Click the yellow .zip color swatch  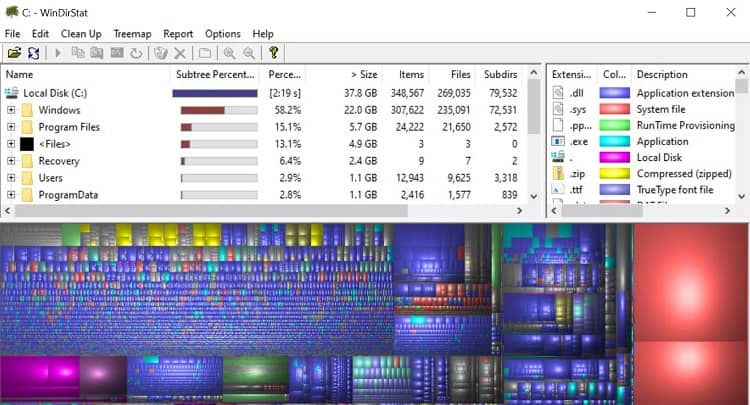pyautogui.click(x=615, y=173)
